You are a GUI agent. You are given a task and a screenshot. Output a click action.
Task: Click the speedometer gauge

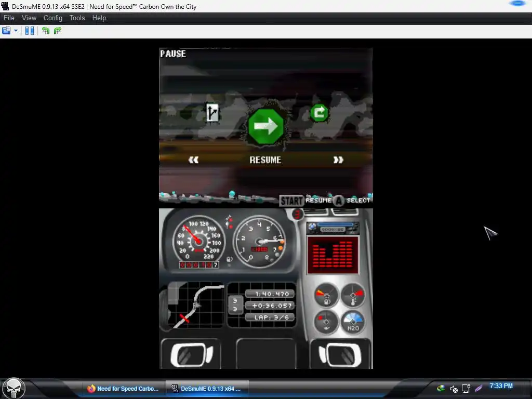[198, 241]
